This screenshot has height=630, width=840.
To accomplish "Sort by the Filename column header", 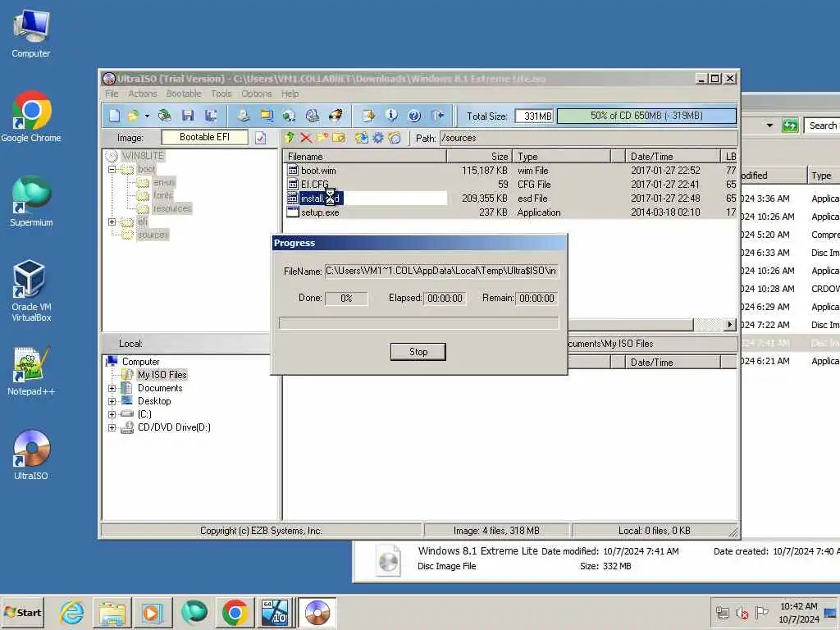I will 365,157.
